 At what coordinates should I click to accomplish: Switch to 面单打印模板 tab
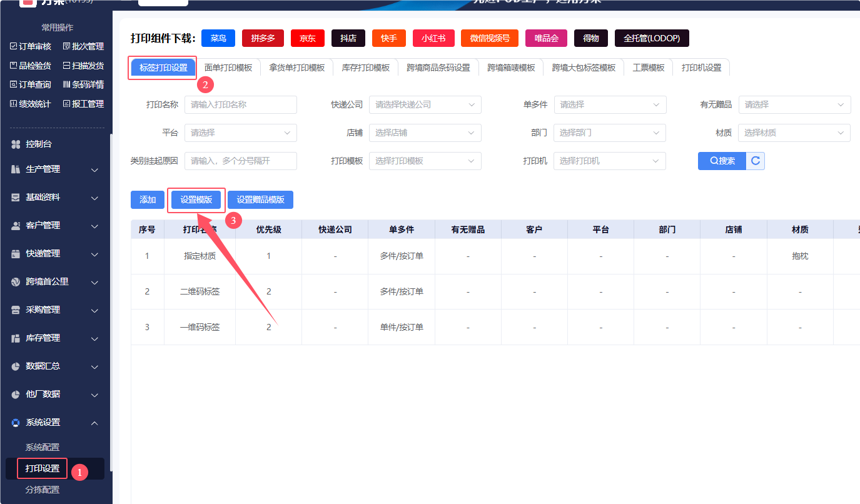228,68
